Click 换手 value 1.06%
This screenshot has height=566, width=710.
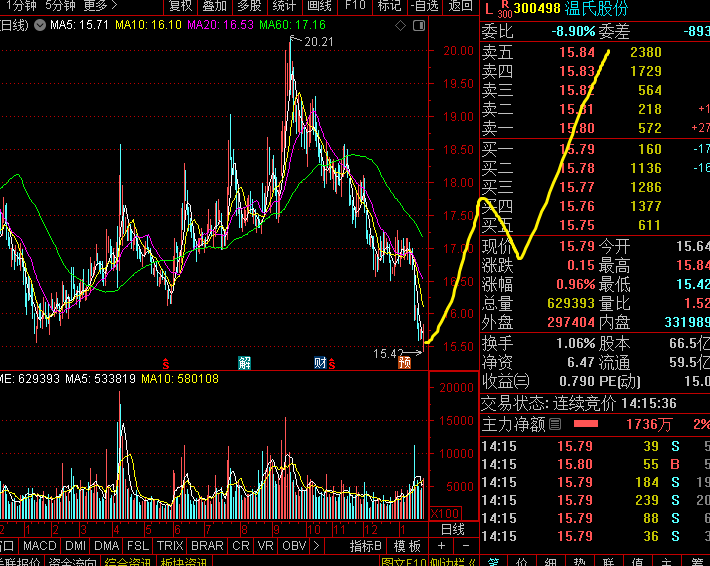(x=576, y=343)
